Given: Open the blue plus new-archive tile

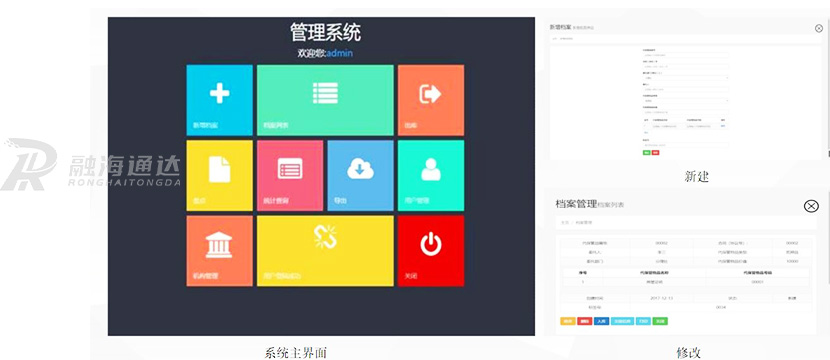Looking at the screenshot, I should 219,100.
